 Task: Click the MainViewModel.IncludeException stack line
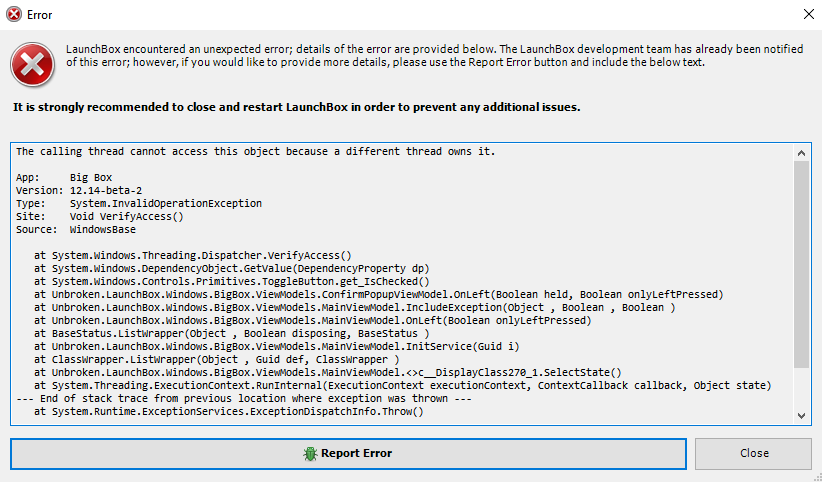tap(354, 307)
